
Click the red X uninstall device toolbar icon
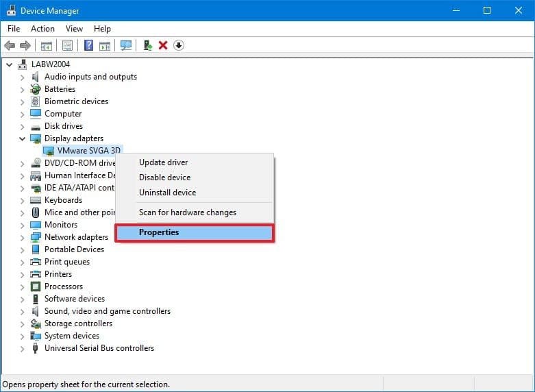coord(163,45)
